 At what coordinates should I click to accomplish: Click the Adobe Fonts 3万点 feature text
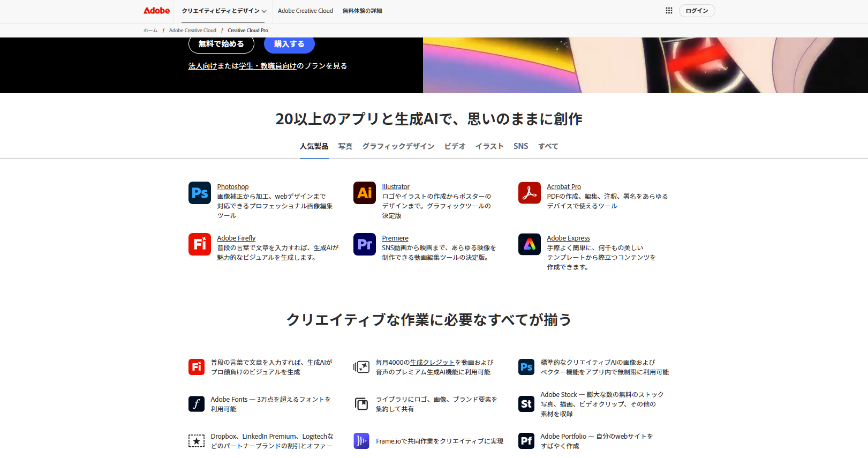coord(270,404)
